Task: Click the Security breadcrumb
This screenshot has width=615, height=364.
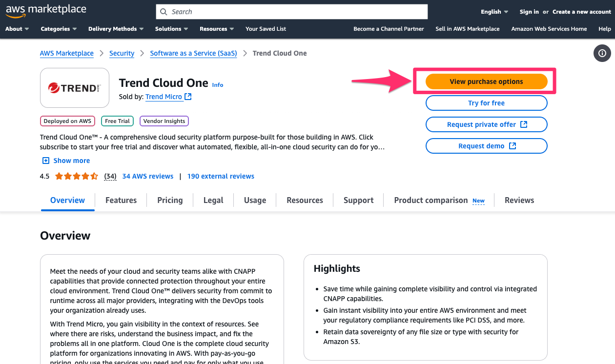Action: pos(122,53)
